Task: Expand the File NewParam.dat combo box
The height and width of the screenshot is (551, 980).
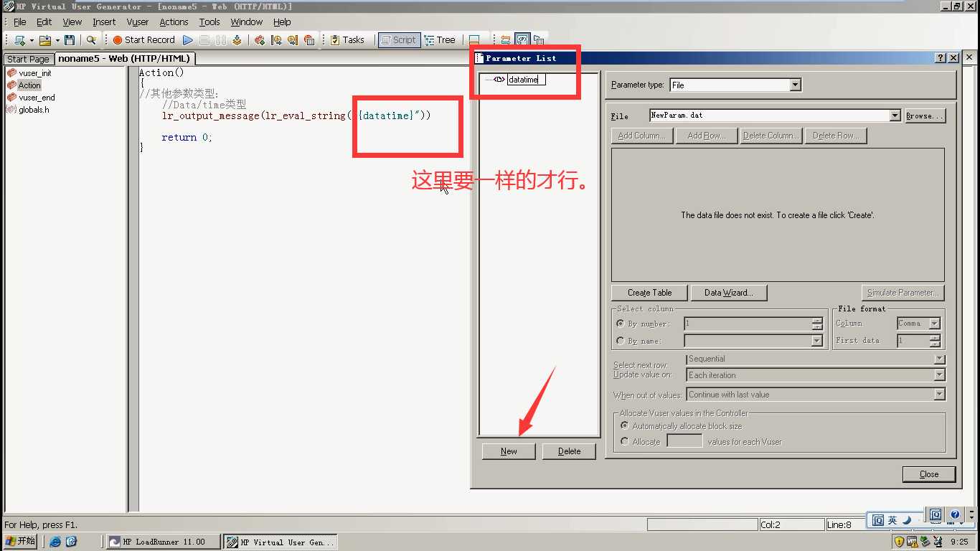Action: pos(895,116)
